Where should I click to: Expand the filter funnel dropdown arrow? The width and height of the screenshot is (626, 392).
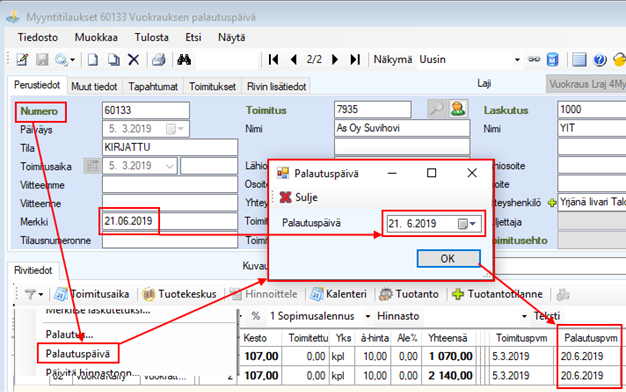pyautogui.click(x=41, y=295)
